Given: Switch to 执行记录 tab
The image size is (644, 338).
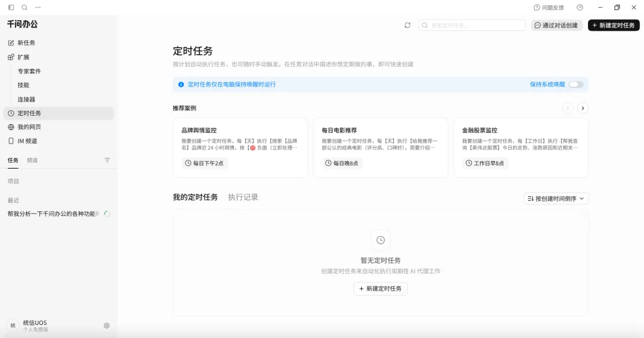Looking at the screenshot, I should (243, 197).
